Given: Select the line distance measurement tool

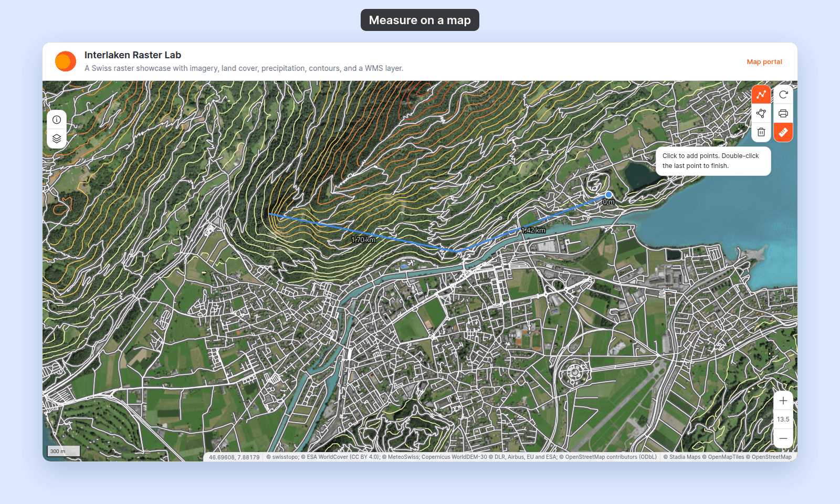Looking at the screenshot, I should pyautogui.click(x=761, y=94).
